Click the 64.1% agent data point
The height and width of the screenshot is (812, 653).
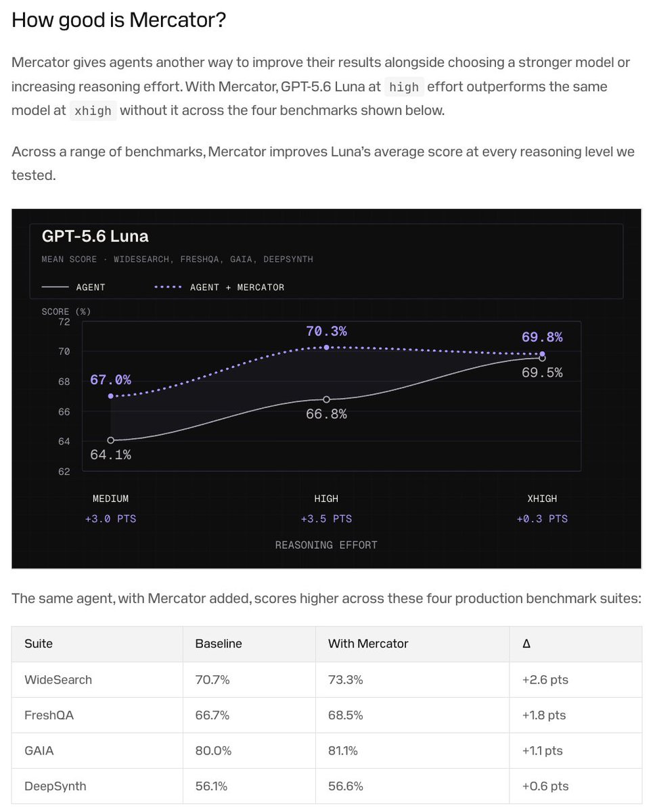111,440
